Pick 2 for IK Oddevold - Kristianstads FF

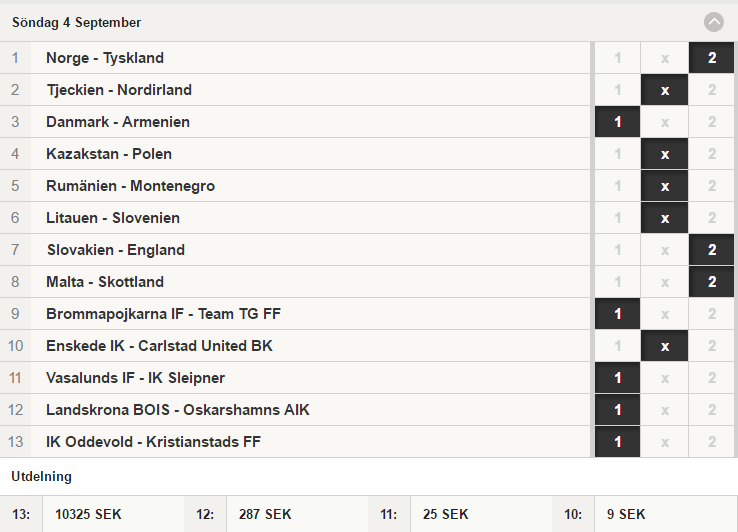(x=712, y=442)
